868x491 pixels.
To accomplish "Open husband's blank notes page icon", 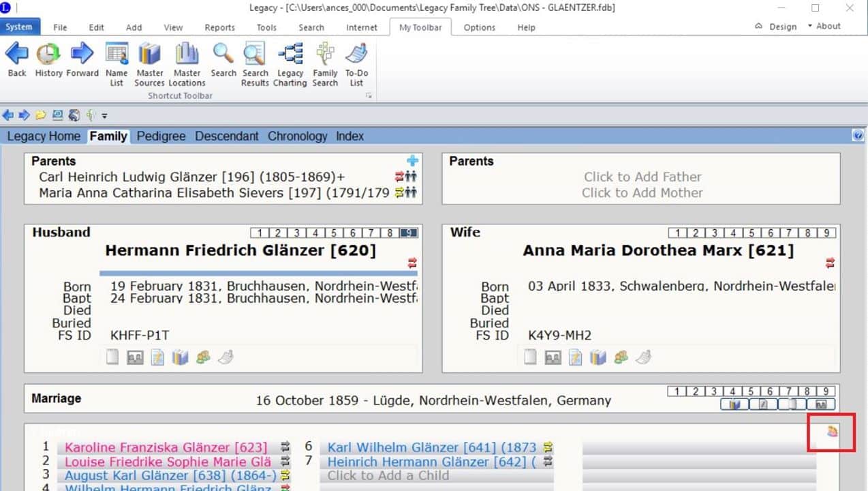I will [x=112, y=357].
